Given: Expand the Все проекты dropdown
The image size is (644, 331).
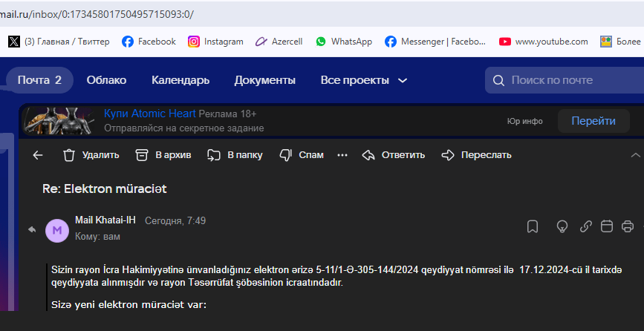Looking at the screenshot, I should pyautogui.click(x=364, y=80).
